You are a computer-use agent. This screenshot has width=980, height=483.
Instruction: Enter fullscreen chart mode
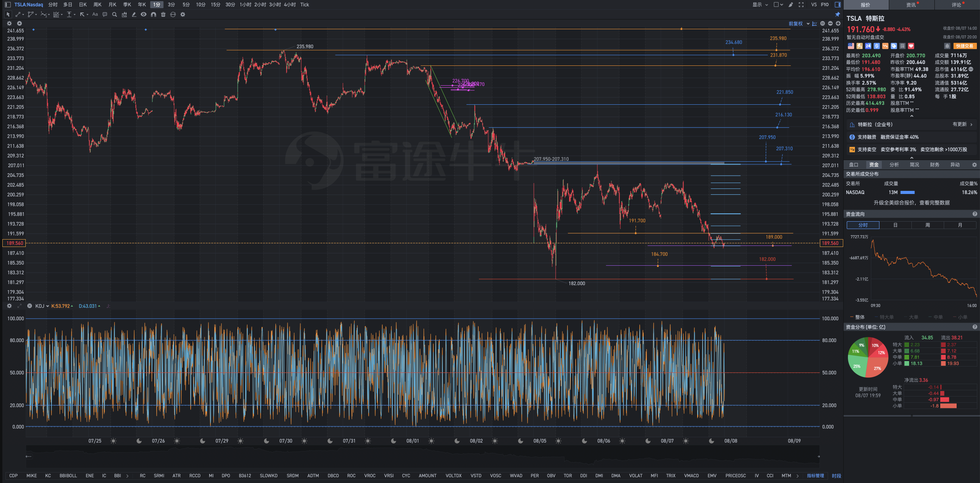click(801, 5)
